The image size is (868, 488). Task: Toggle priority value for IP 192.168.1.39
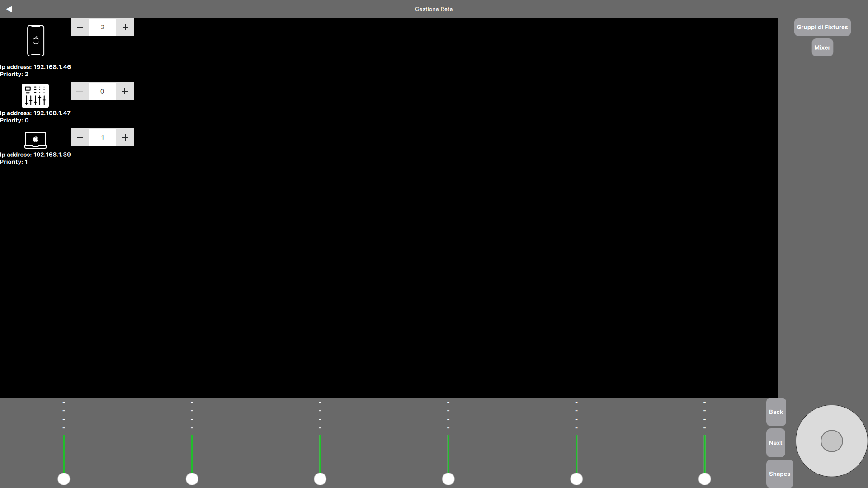[x=102, y=137]
